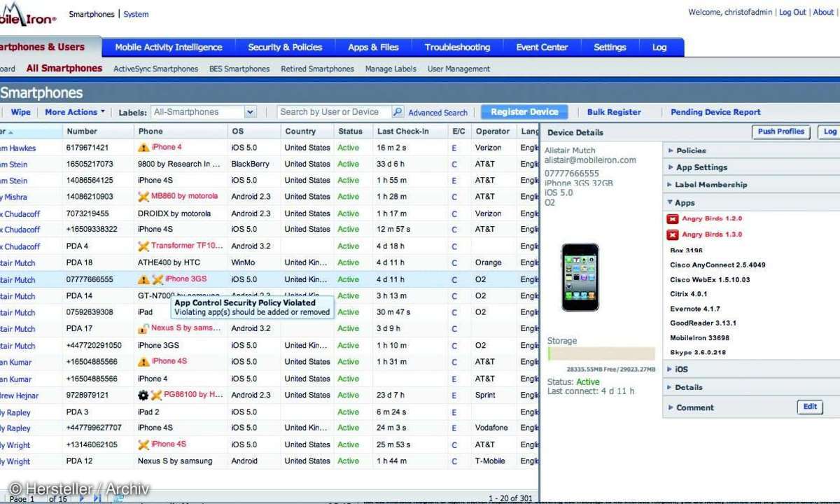This screenshot has height=504, width=840.
Task: Open the Manage Labels sub-tab
Action: point(391,69)
